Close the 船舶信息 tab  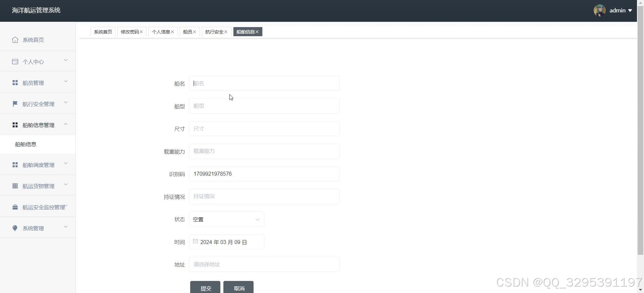(257, 32)
